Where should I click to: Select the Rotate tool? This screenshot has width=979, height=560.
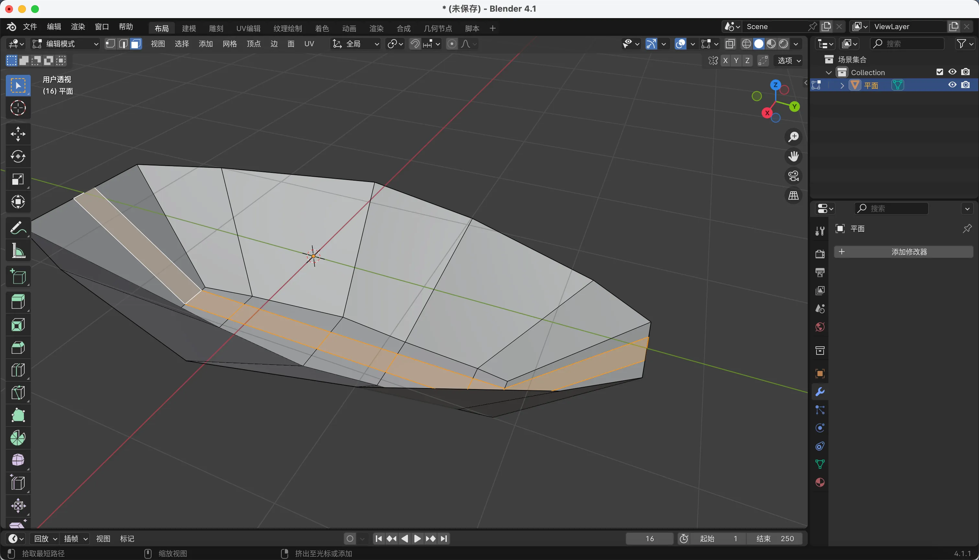(x=18, y=157)
